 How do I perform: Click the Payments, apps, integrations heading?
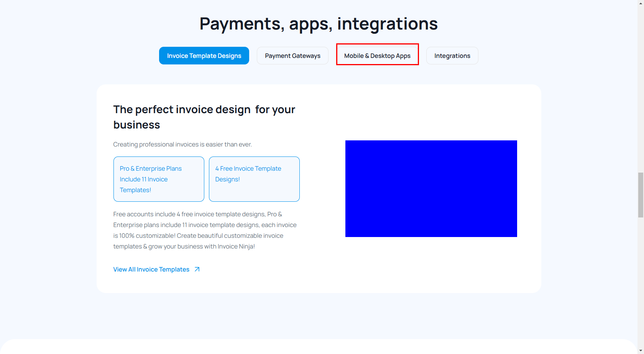[319, 24]
